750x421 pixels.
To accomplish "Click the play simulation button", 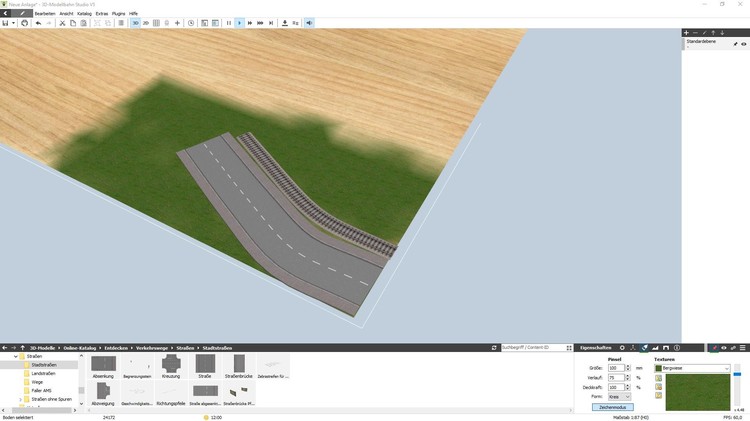I will [240, 23].
